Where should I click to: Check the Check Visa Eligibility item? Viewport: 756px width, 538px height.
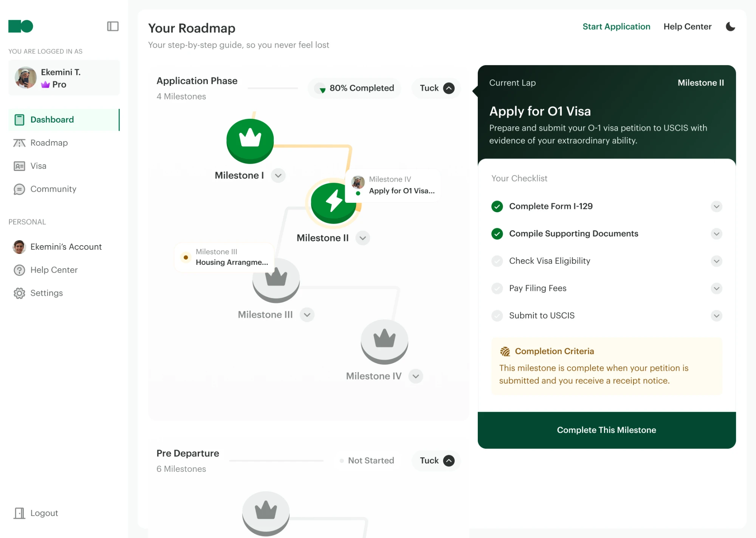(497, 261)
